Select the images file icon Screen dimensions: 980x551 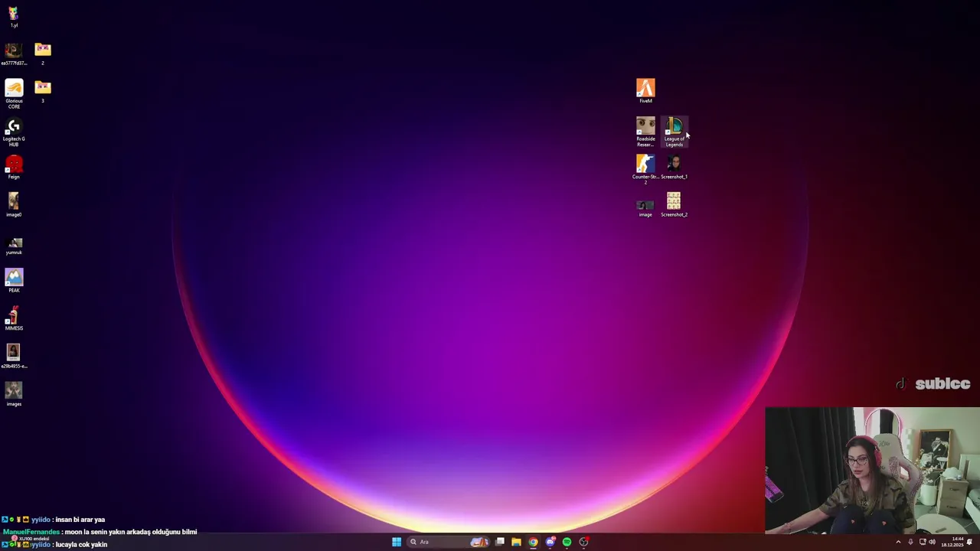tap(14, 394)
